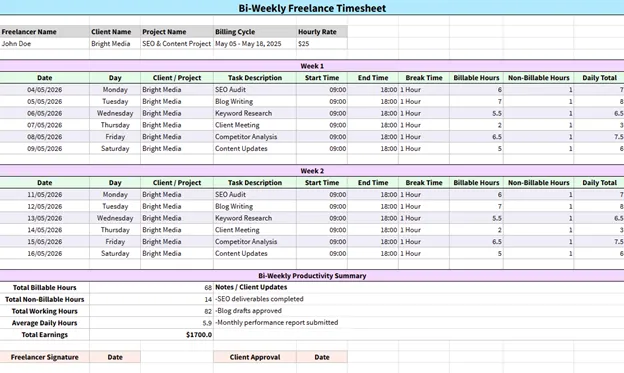Select the Date cell beside Client Approval

[x=322, y=357]
